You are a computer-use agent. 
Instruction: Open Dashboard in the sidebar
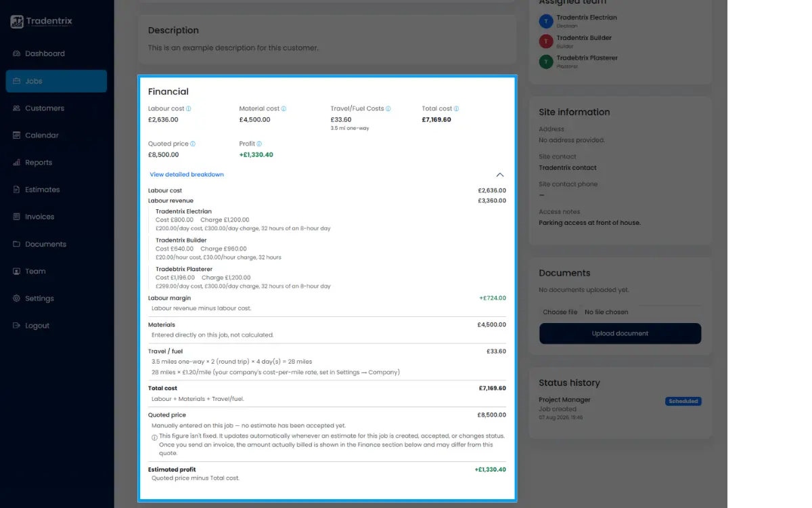click(x=56, y=54)
